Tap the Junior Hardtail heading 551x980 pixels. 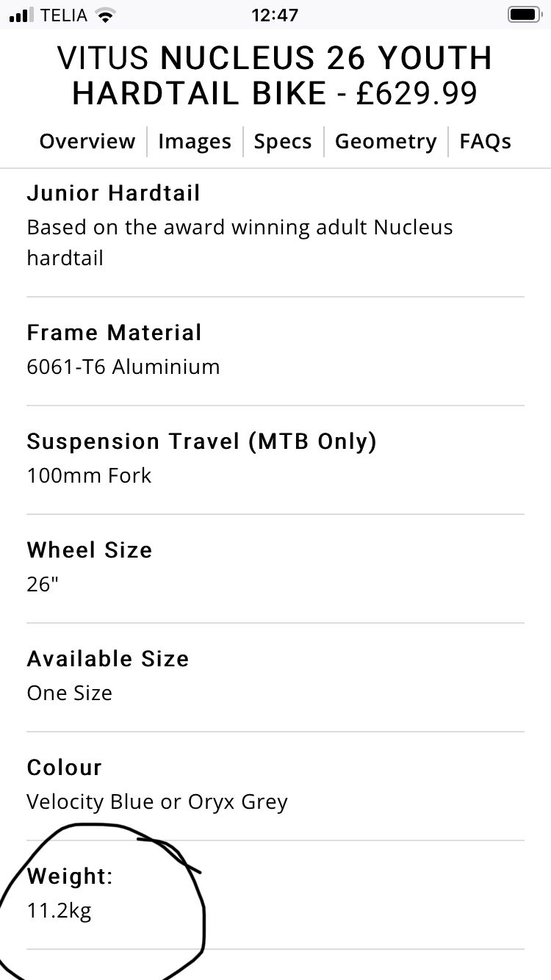pos(114,193)
